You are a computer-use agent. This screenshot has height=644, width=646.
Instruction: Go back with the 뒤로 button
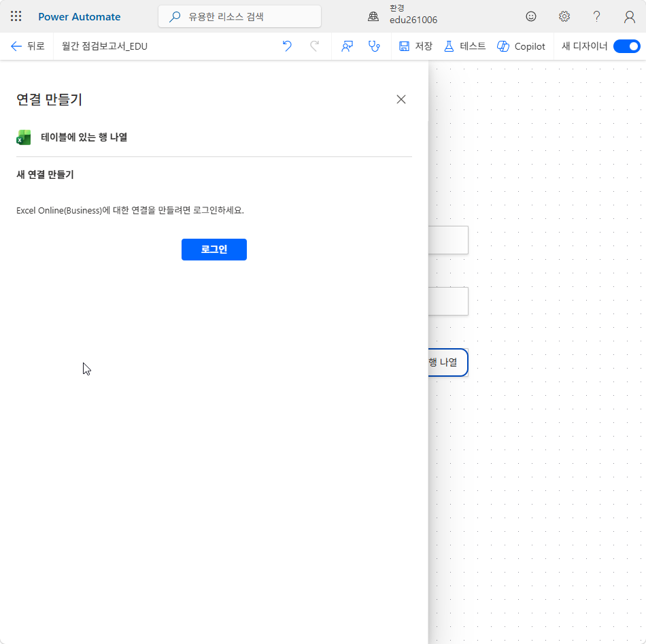[x=28, y=46]
